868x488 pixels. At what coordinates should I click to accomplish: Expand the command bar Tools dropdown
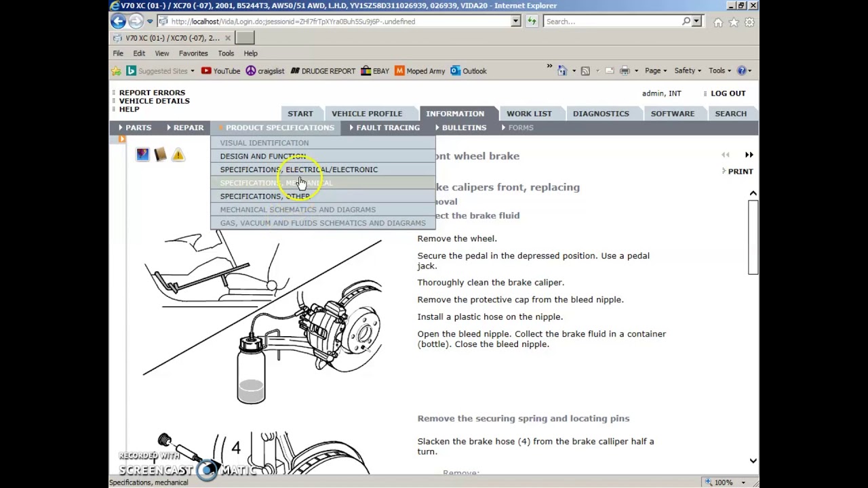click(x=720, y=70)
